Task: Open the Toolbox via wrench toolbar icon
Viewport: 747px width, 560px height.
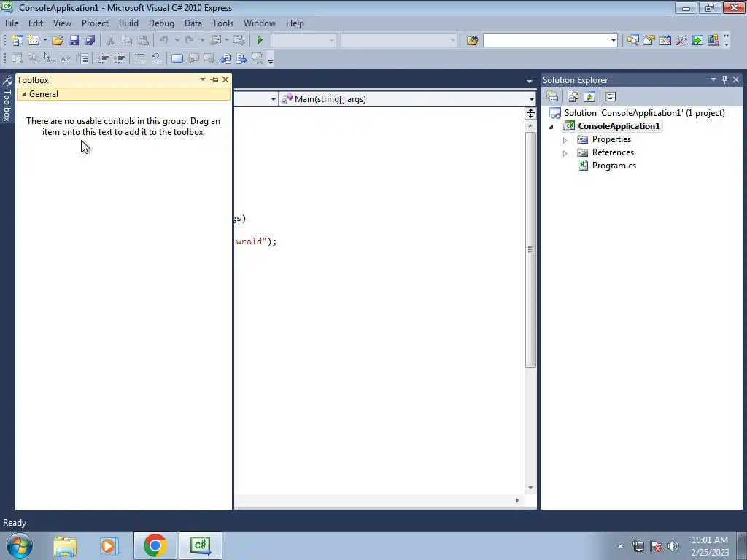Action: point(681,41)
